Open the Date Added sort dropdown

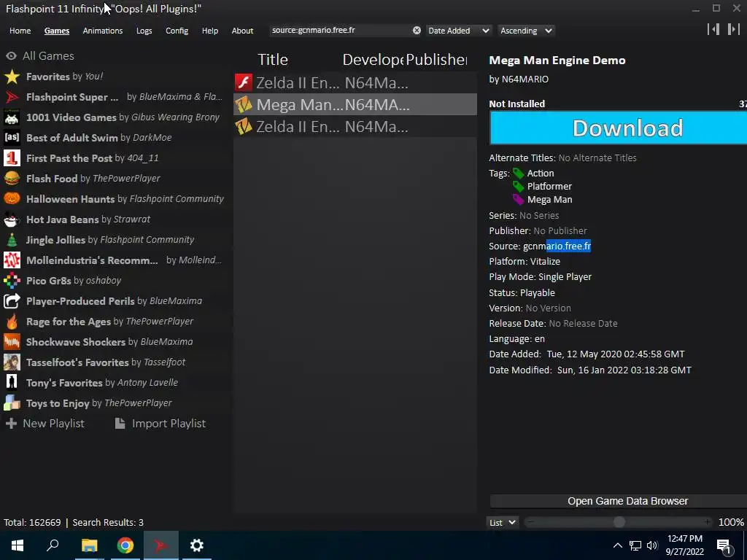[458, 31]
